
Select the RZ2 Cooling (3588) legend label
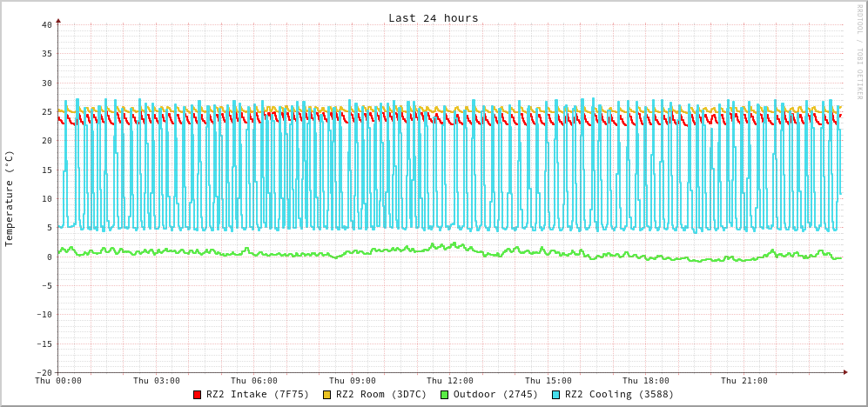[619, 395]
